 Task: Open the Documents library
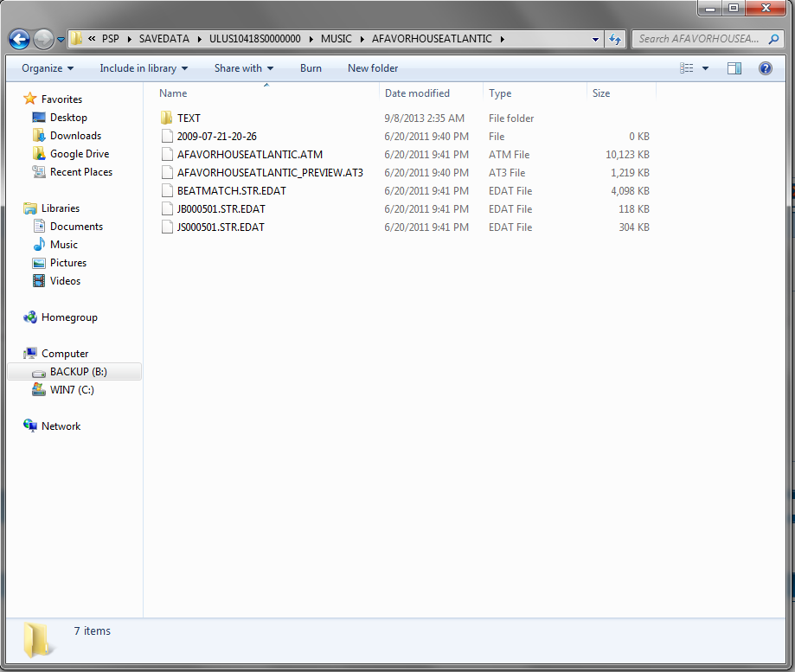point(77,227)
